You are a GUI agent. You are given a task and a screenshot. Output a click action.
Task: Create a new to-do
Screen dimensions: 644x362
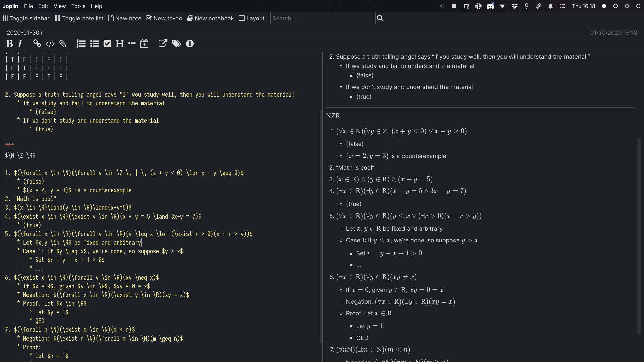(x=164, y=18)
